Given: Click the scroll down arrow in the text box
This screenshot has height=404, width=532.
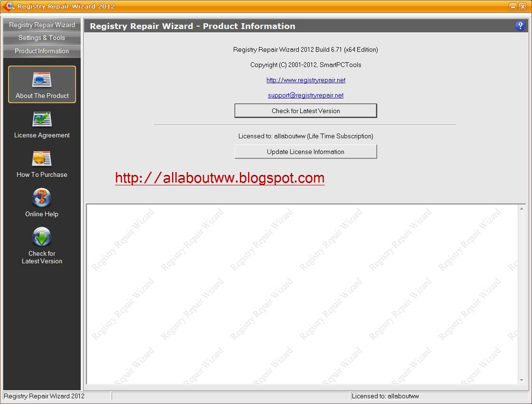Looking at the screenshot, I should pyautogui.click(x=522, y=380).
